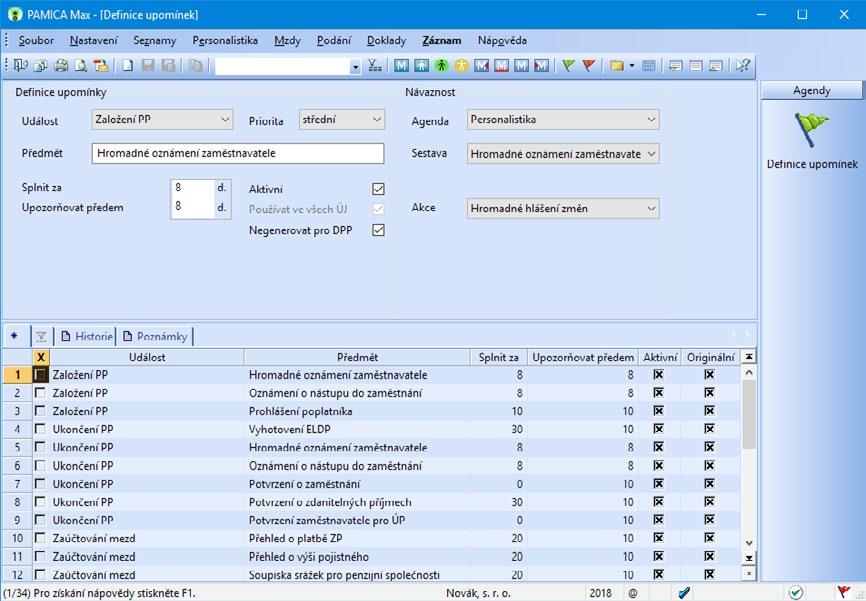
Task: Open the Agenda dropdown showing Personalistika
Action: tap(563, 119)
